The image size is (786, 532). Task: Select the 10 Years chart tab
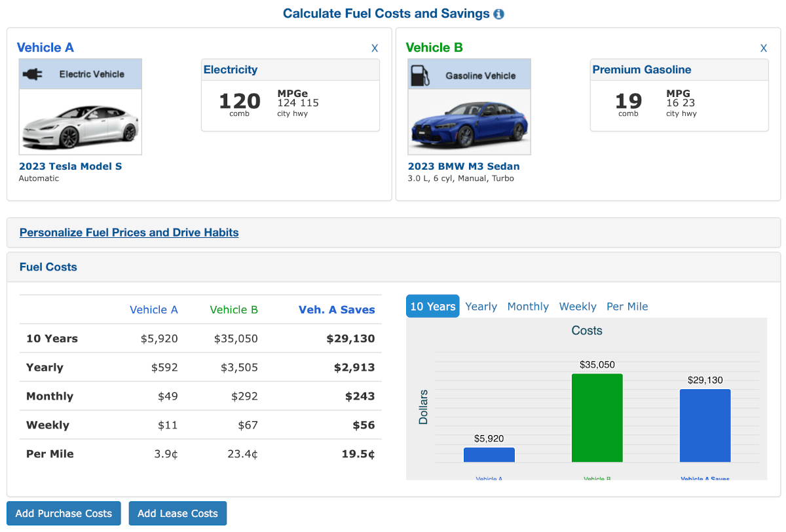432,306
